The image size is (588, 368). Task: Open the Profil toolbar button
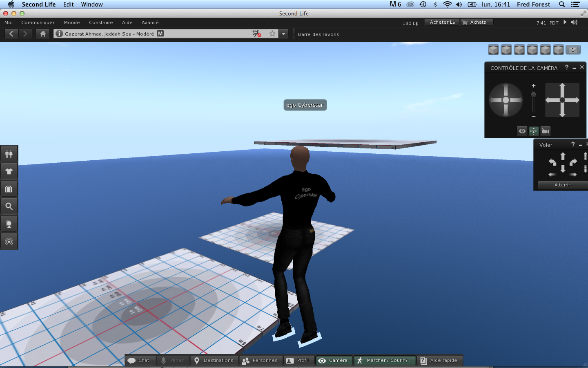(299, 360)
